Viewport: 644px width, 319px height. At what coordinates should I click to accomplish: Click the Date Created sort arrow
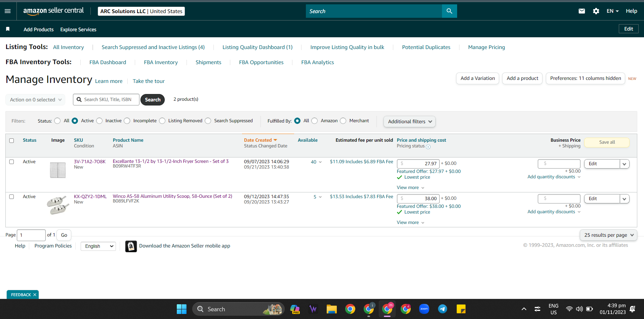click(x=275, y=140)
